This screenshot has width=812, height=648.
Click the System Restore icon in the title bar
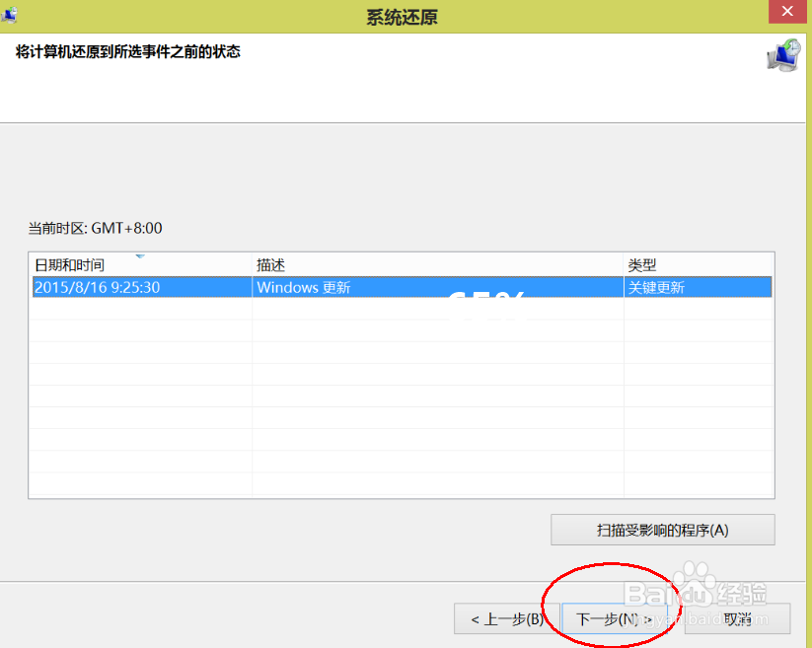[12, 11]
